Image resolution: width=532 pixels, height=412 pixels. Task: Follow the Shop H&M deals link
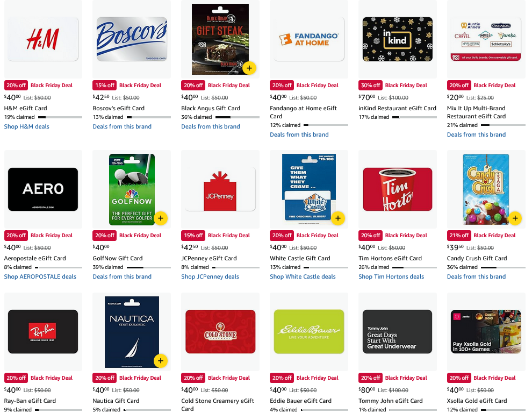[26, 126]
